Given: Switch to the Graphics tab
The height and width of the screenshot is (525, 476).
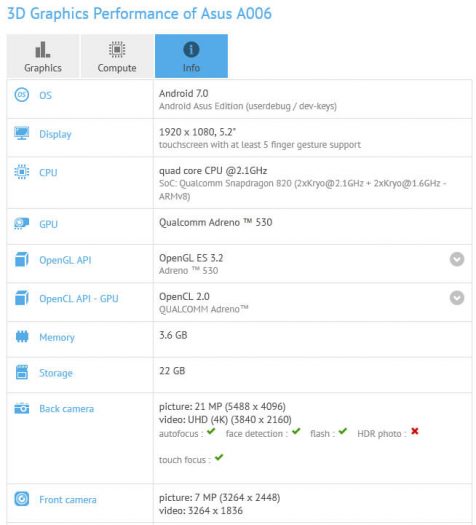Looking at the screenshot, I should coord(43,56).
